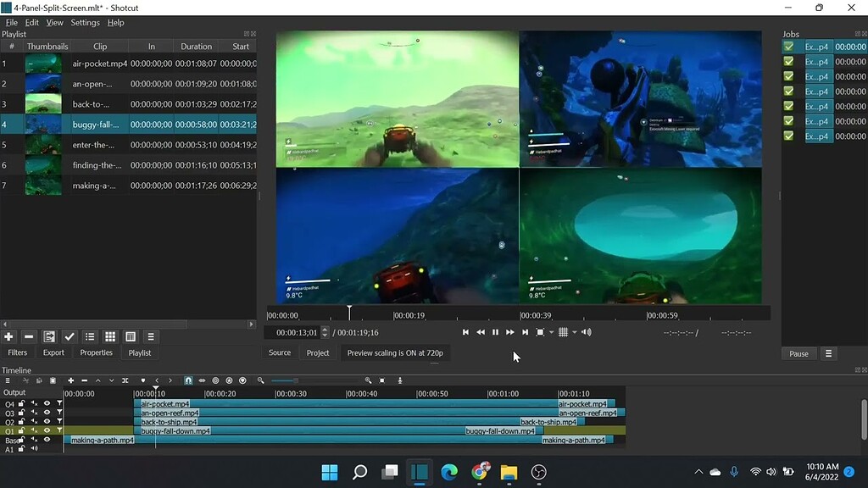Lock track O1 in the timeline

pos(21,430)
